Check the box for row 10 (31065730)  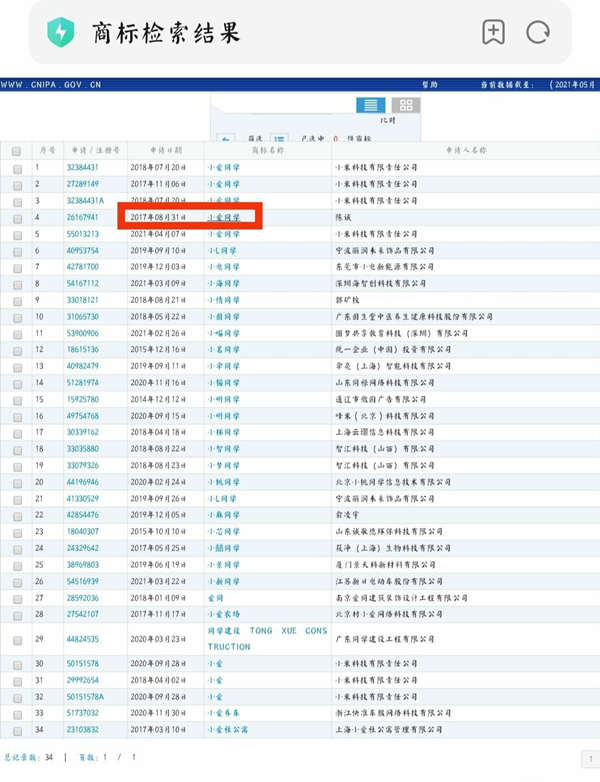(x=17, y=318)
